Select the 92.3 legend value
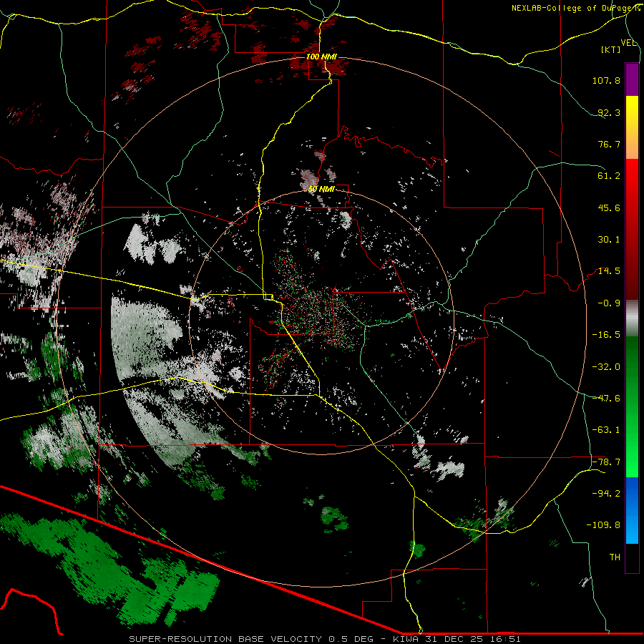Viewport: 644px width, 644px height. tap(609, 112)
